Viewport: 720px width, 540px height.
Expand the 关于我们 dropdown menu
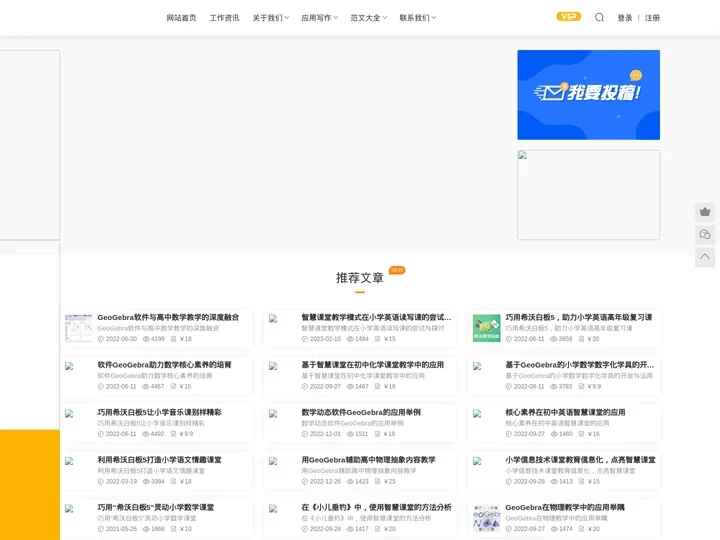(x=270, y=17)
